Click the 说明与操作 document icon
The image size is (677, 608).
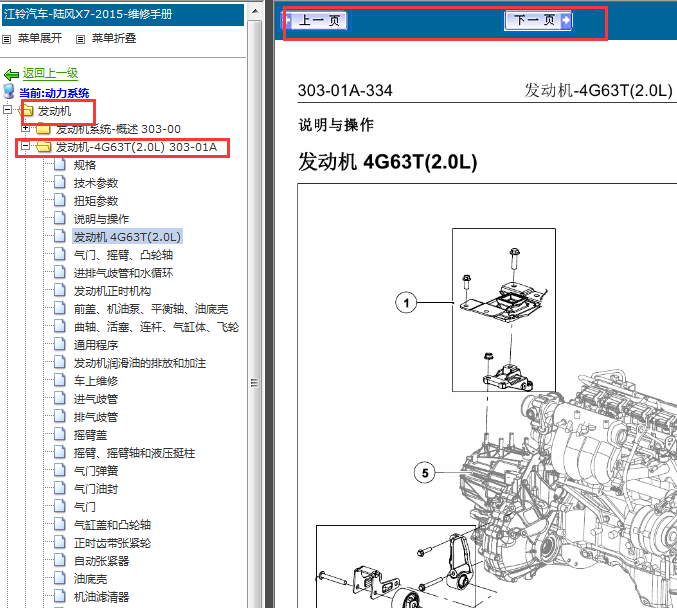coord(60,218)
